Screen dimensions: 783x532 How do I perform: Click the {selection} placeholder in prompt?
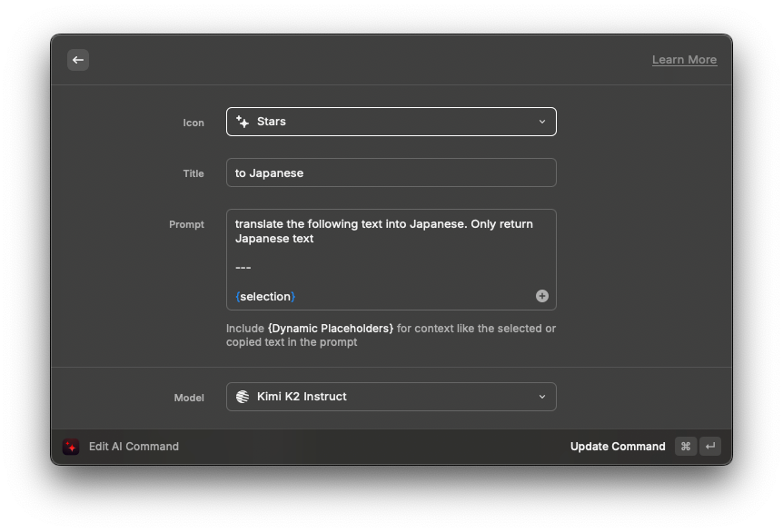point(265,297)
